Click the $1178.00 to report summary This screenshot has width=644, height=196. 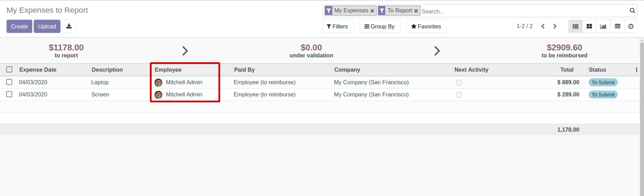pyautogui.click(x=66, y=51)
